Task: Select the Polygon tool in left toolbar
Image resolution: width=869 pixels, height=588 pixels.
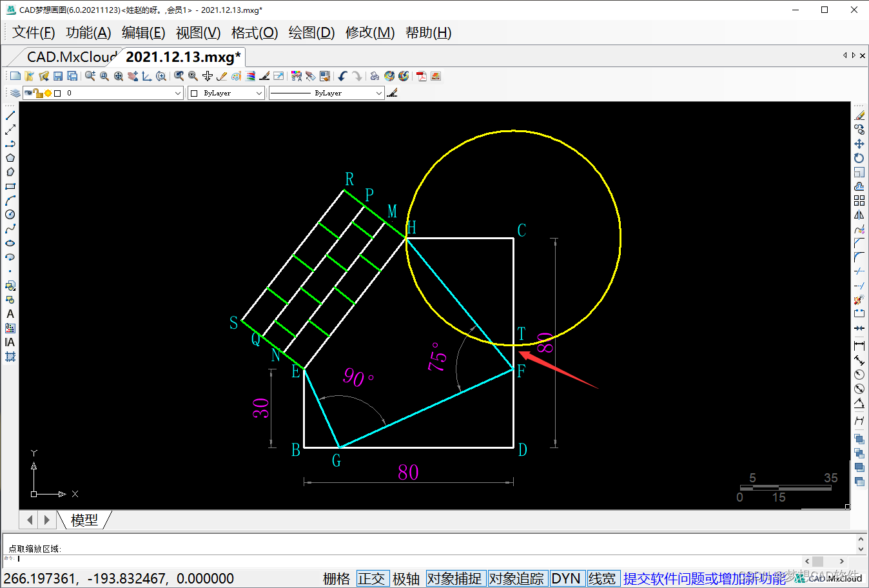Action: click(10, 158)
